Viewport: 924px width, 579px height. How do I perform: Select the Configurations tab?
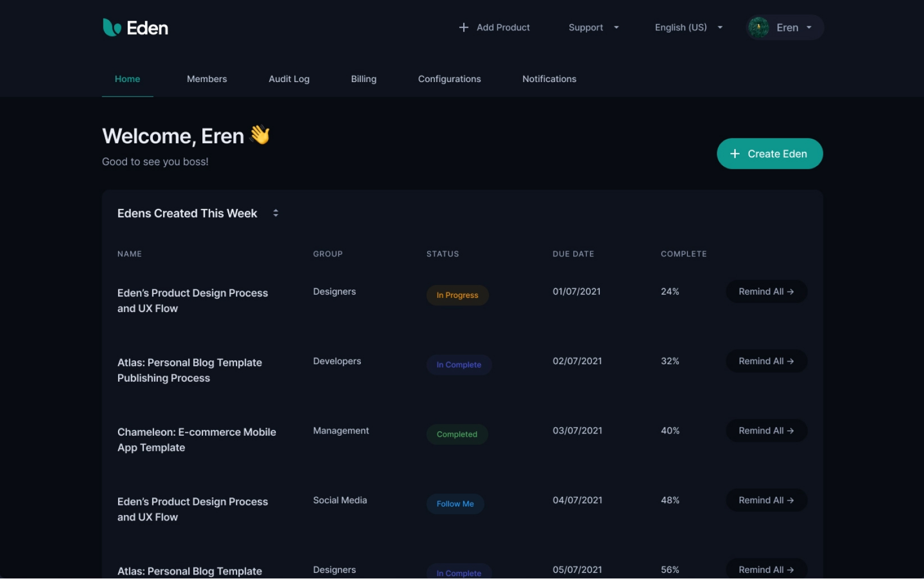point(449,79)
